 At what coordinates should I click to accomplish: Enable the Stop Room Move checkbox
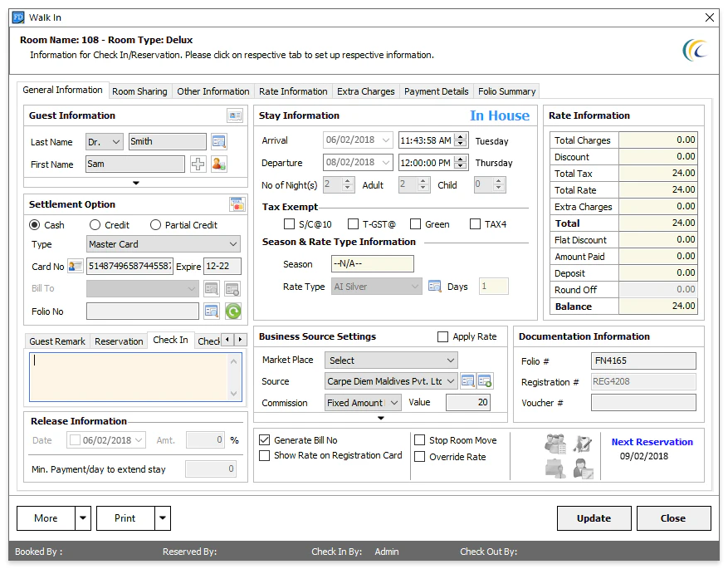pos(418,439)
